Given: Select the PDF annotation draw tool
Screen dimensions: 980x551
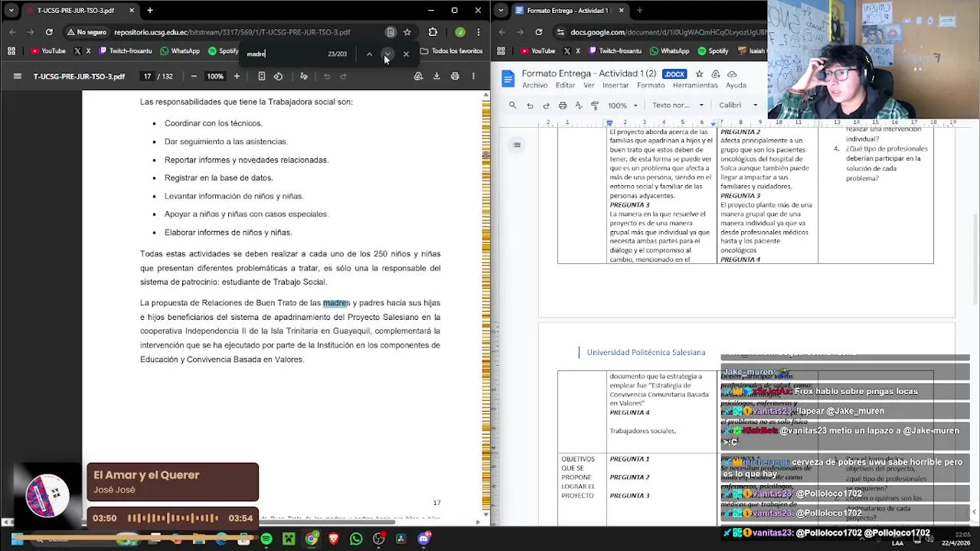Looking at the screenshot, I should click(x=304, y=77).
